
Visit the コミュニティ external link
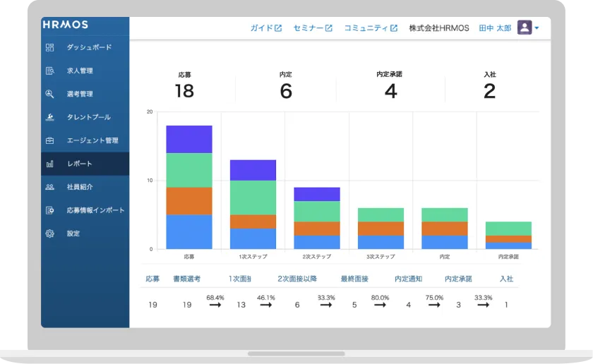click(370, 28)
